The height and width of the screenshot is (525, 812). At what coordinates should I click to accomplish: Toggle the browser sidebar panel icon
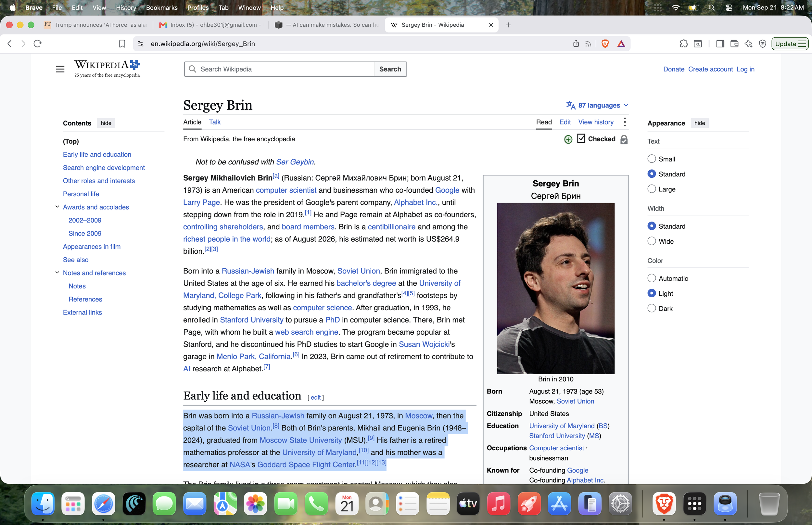[720, 44]
